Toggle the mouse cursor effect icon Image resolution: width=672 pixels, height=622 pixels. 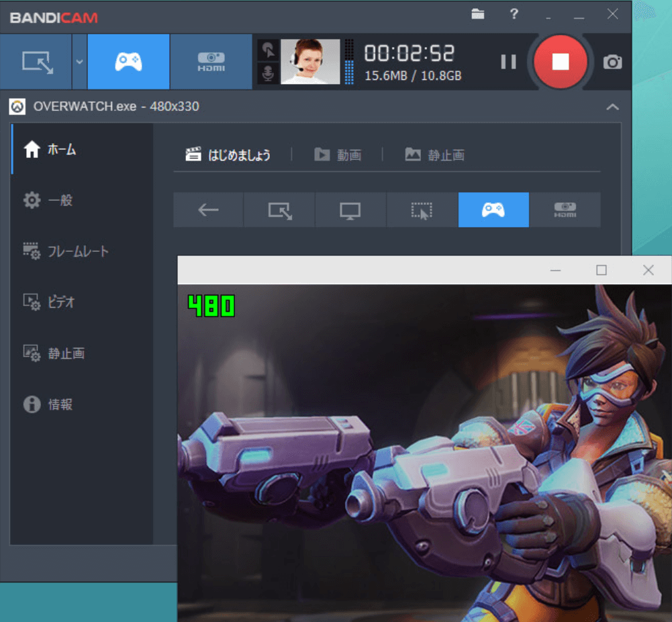(x=268, y=50)
